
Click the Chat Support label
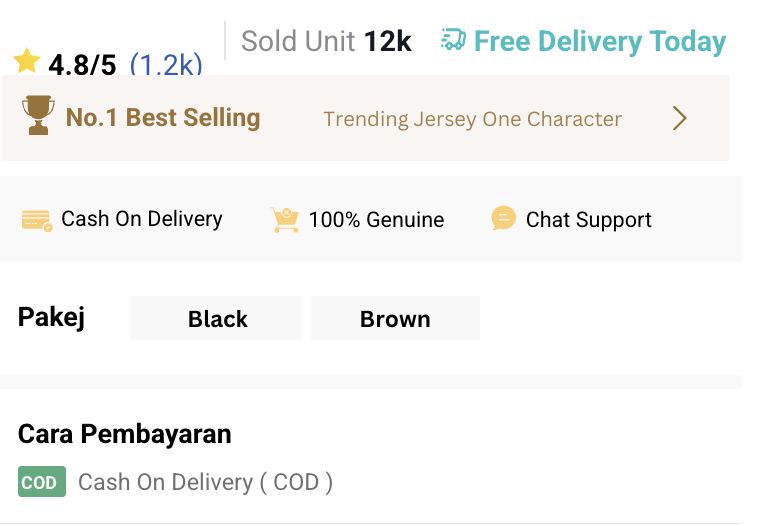click(x=588, y=220)
